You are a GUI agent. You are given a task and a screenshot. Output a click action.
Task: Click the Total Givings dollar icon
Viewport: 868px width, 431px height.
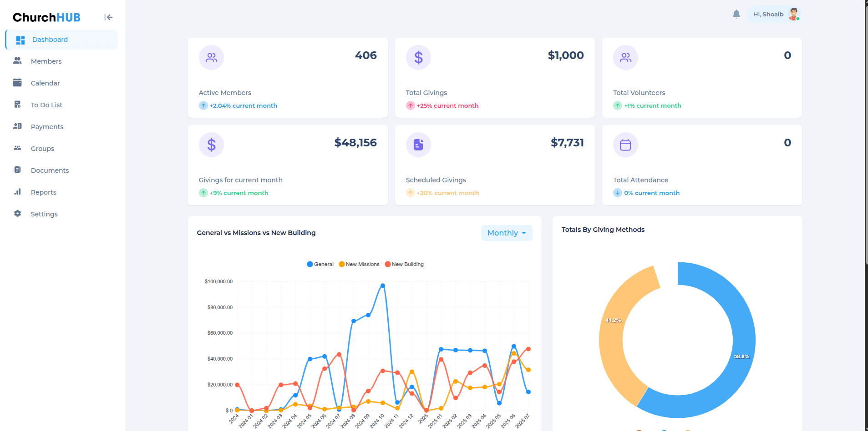[x=418, y=57]
